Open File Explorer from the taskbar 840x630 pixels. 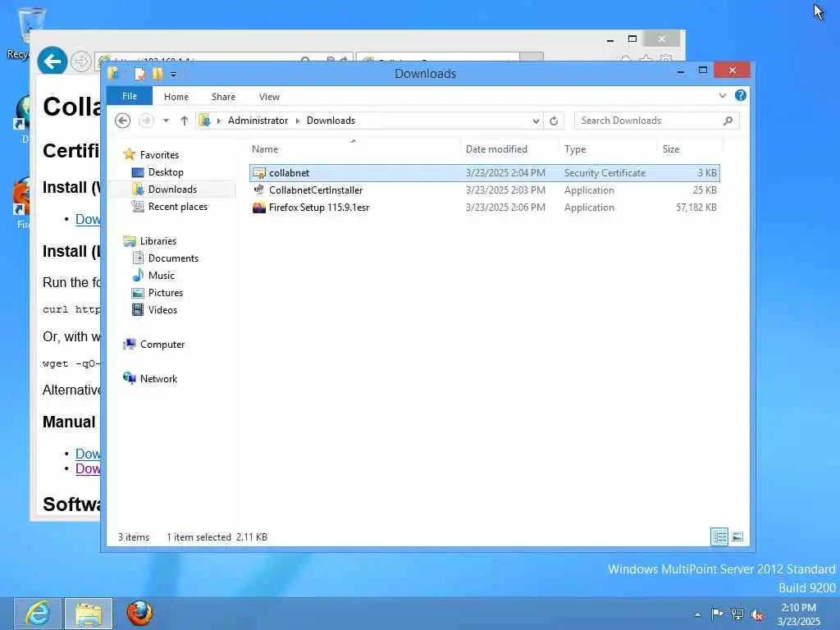click(x=89, y=614)
